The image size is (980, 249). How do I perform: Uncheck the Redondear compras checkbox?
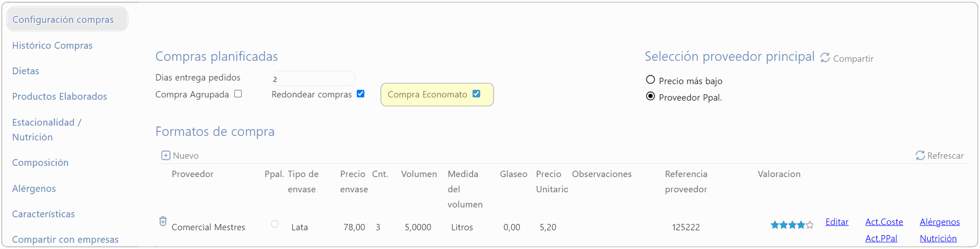click(x=360, y=94)
